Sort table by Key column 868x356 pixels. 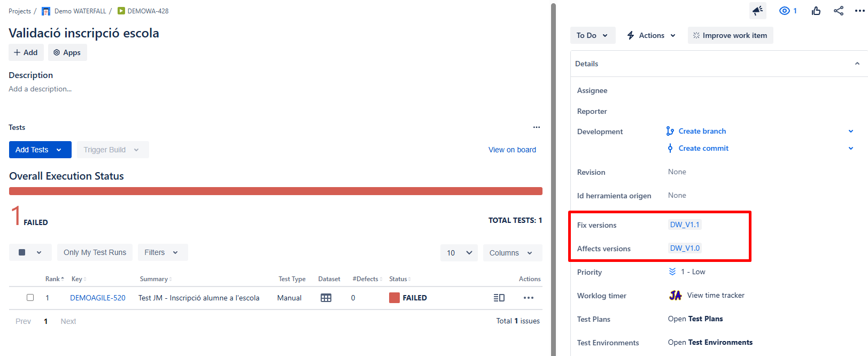[x=79, y=279]
